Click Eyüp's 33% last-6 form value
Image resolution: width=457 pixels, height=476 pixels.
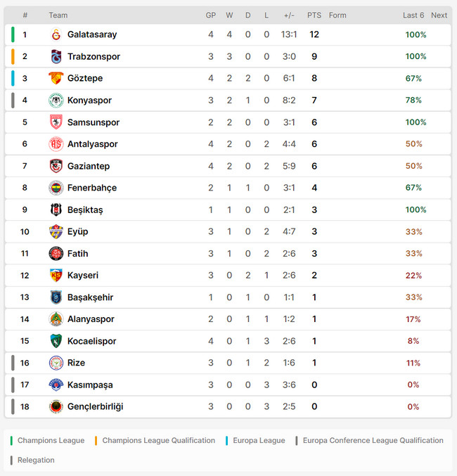tap(413, 232)
